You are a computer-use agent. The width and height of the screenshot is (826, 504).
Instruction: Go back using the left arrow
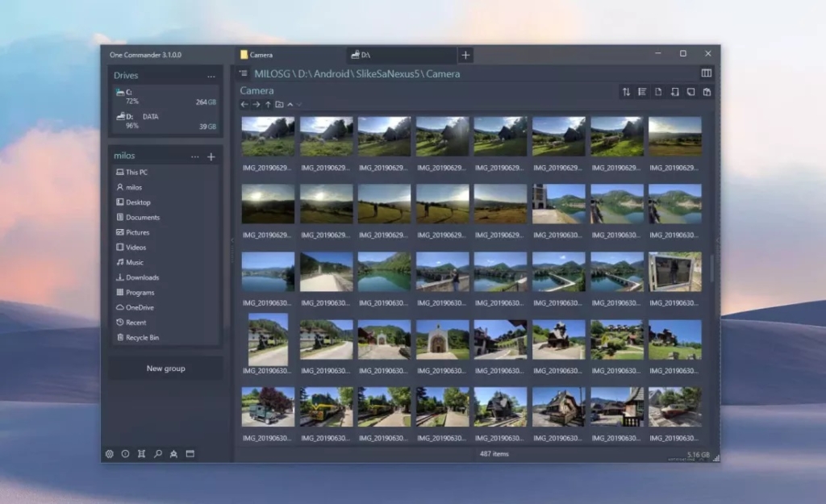click(x=244, y=105)
